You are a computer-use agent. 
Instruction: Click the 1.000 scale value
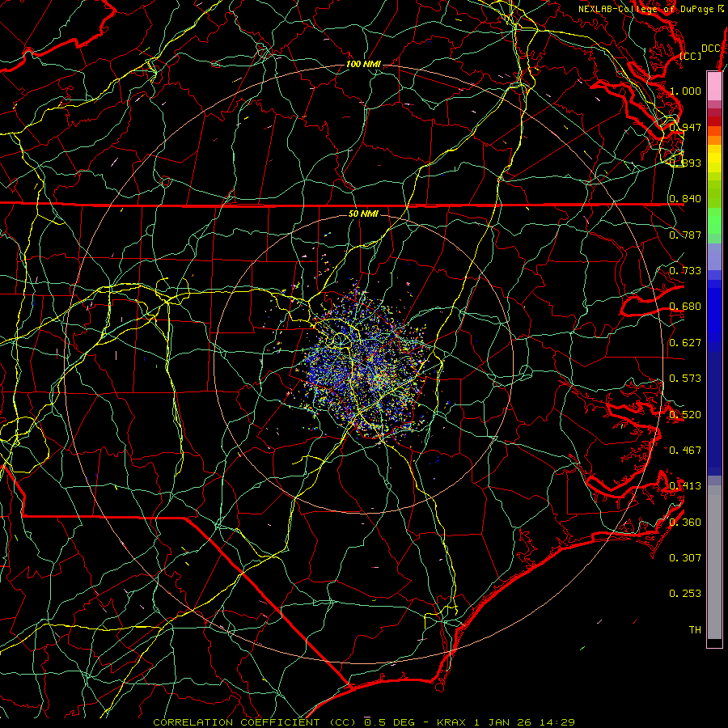pyautogui.click(x=685, y=91)
